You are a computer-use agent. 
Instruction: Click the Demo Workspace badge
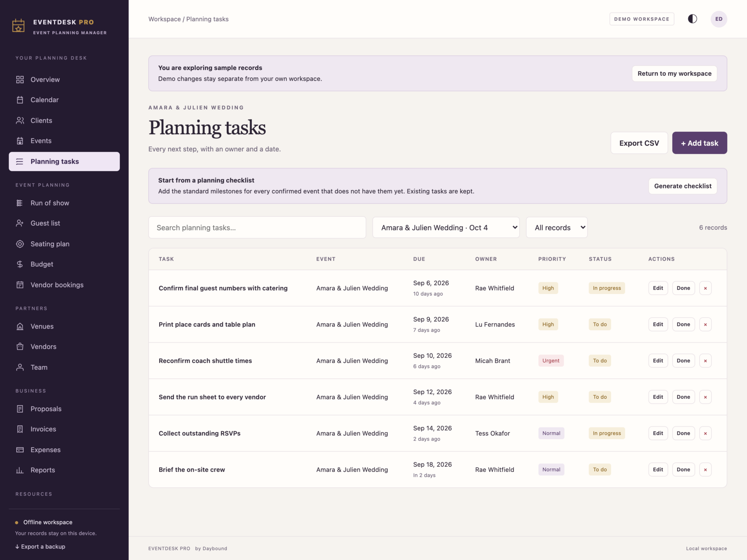click(642, 19)
